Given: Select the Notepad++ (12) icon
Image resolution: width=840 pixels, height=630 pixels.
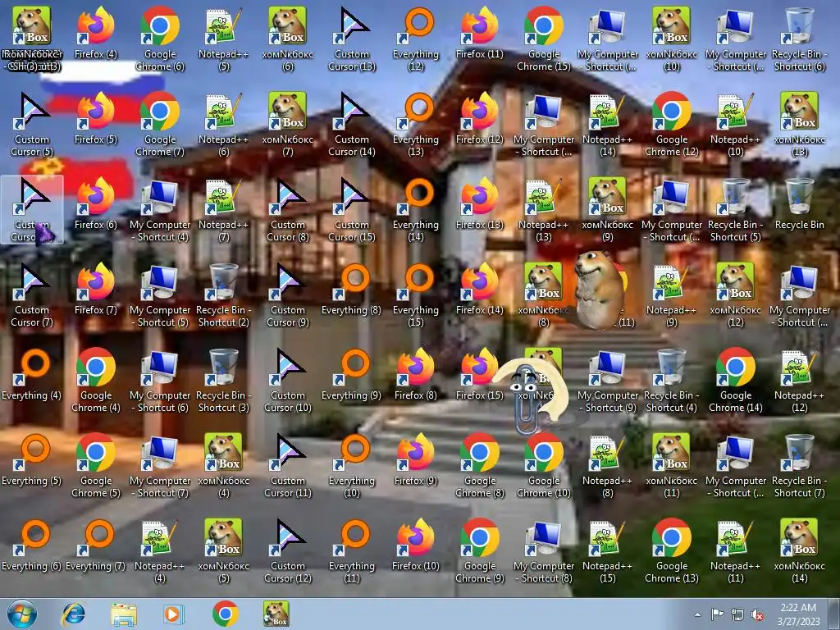Looking at the screenshot, I should (x=799, y=379).
